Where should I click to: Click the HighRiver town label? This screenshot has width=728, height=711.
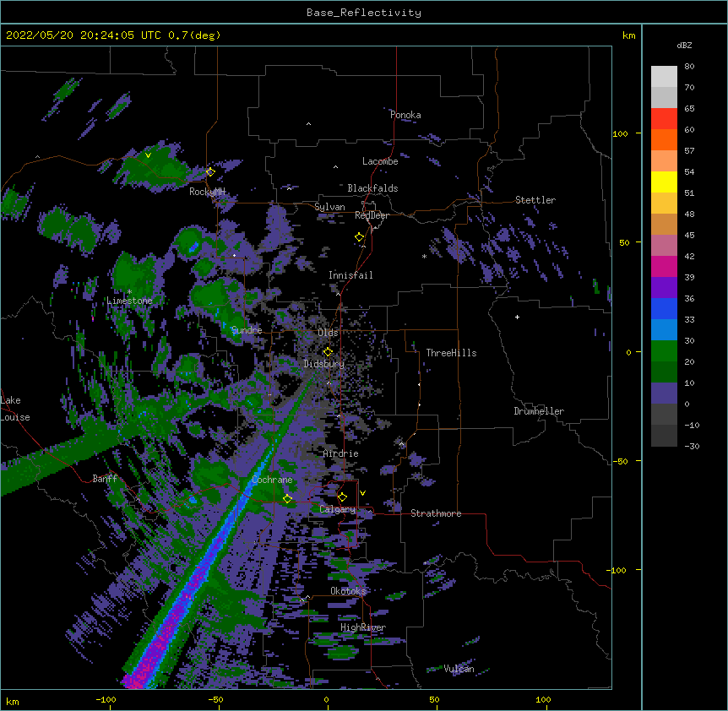(x=363, y=627)
